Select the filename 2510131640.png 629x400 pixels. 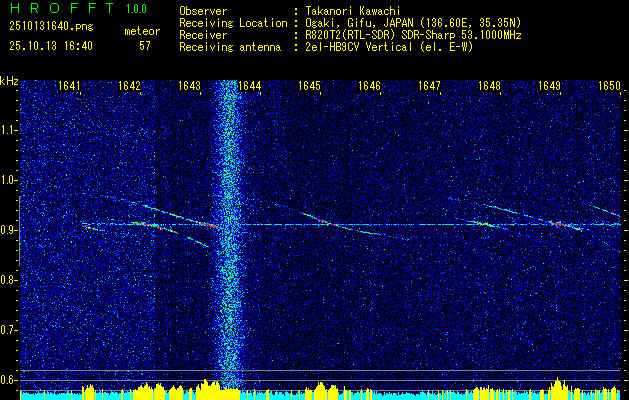pos(51,27)
